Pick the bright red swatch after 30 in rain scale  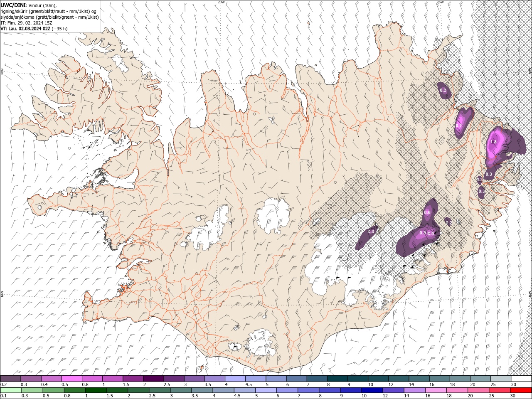(521, 390)
